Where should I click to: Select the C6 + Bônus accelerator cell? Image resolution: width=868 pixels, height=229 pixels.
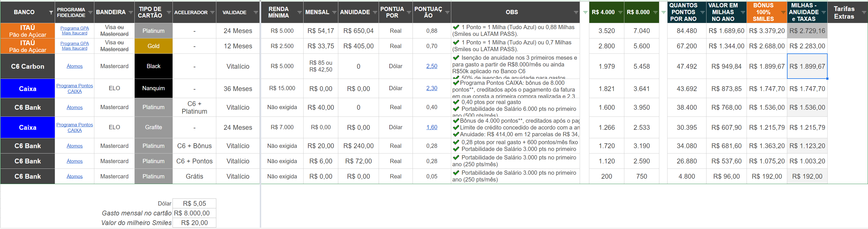coord(195,146)
